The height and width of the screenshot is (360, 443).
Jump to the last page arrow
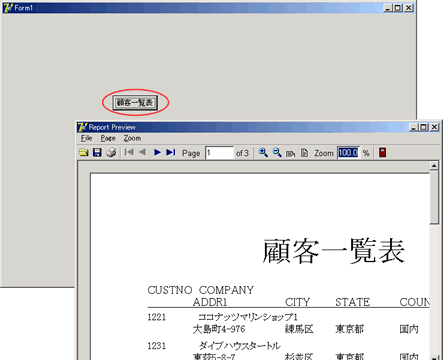click(x=171, y=153)
